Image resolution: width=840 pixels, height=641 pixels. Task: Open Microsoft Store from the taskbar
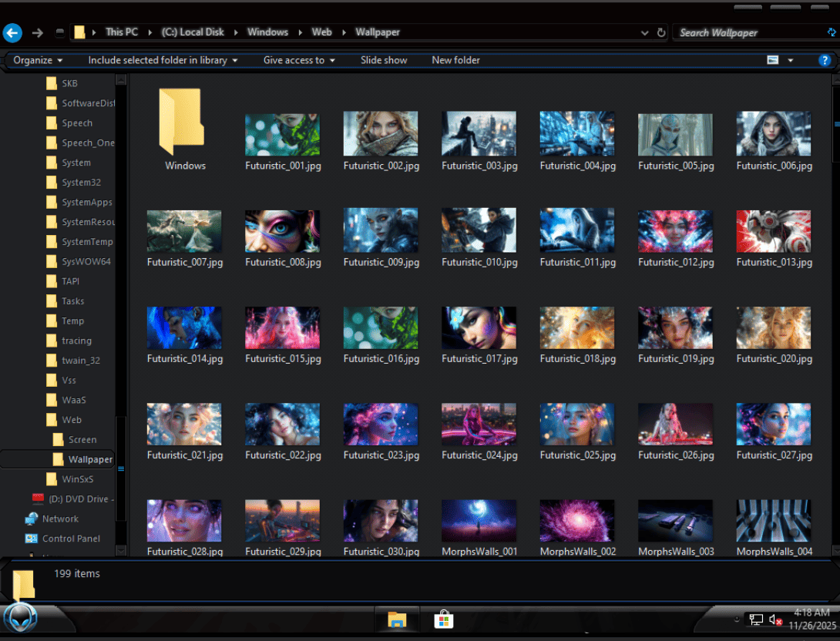pyautogui.click(x=444, y=619)
